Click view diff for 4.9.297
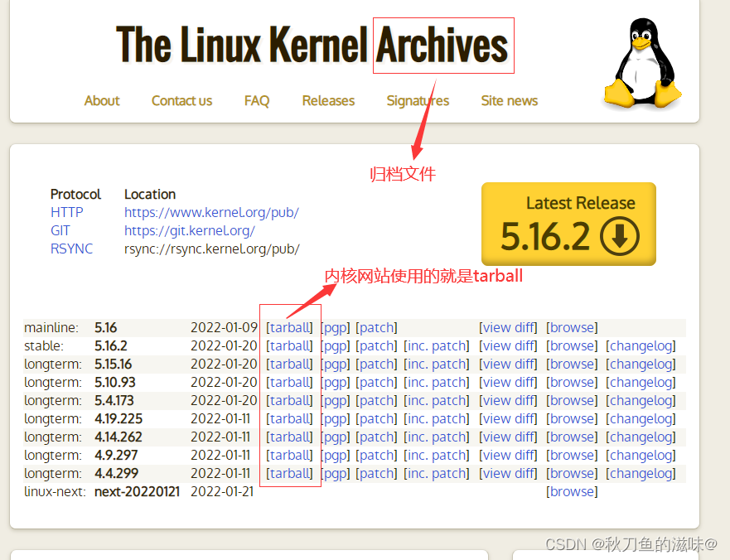This screenshot has height=560, width=730. (508, 455)
